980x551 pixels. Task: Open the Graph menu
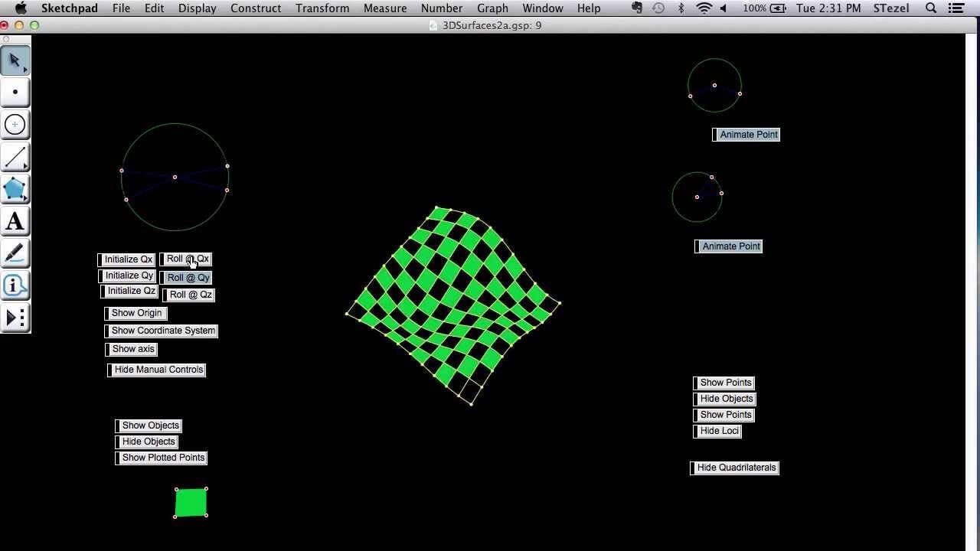pyautogui.click(x=492, y=8)
